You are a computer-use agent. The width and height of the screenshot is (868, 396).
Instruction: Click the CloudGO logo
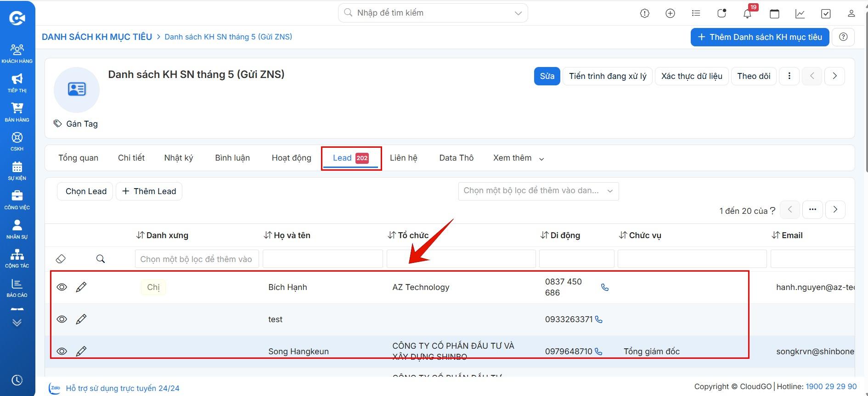pos(17,18)
